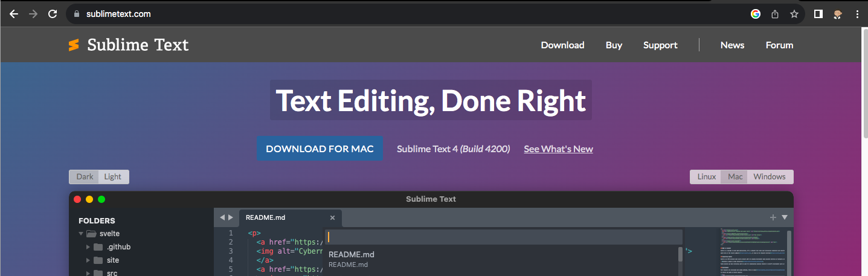
Task: Expand the .github folder
Action: pyautogui.click(x=88, y=247)
